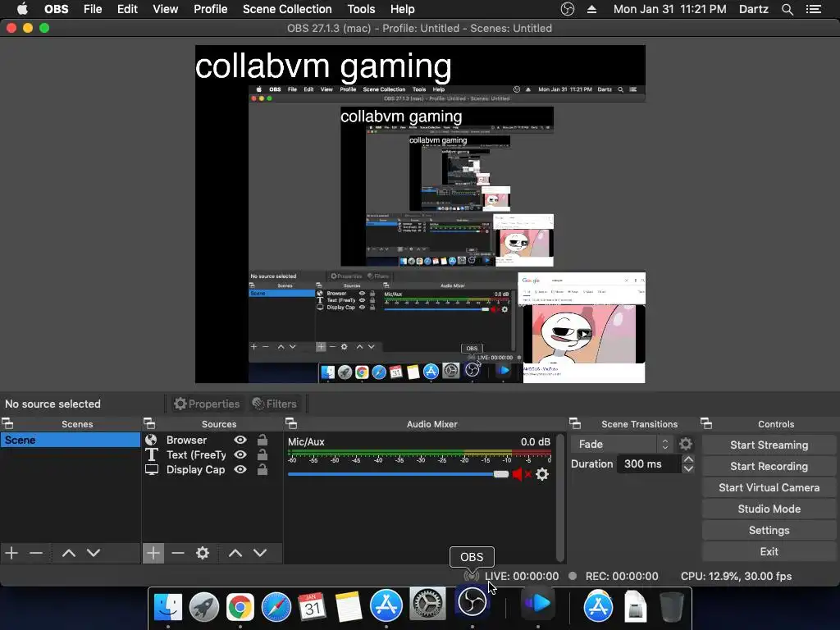Adjust the Mic/Aux volume slider
The width and height of the screenshot is (840, 630).
(398, 474)
